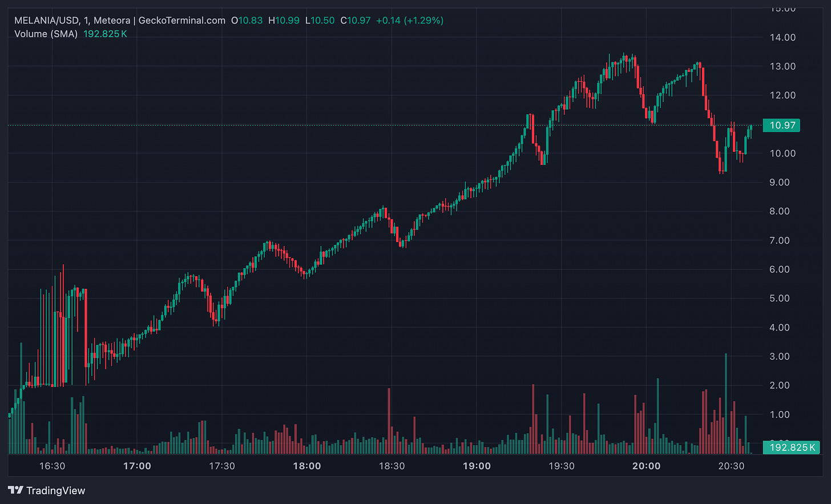This screenshot has height=504, width=831.
Task: Click the 192.825K volume axis tag
Action: (791, 447)
